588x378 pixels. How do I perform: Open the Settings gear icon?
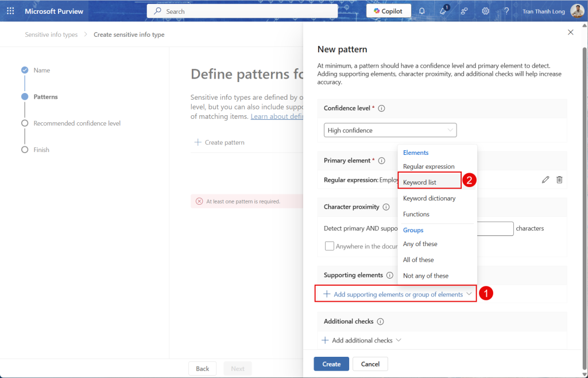click(x=485, y=11)
